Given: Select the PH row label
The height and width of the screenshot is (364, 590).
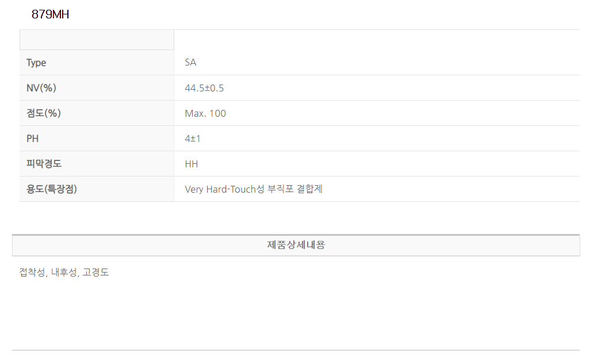Looking at the screenshot, I should tap(33, 139).
